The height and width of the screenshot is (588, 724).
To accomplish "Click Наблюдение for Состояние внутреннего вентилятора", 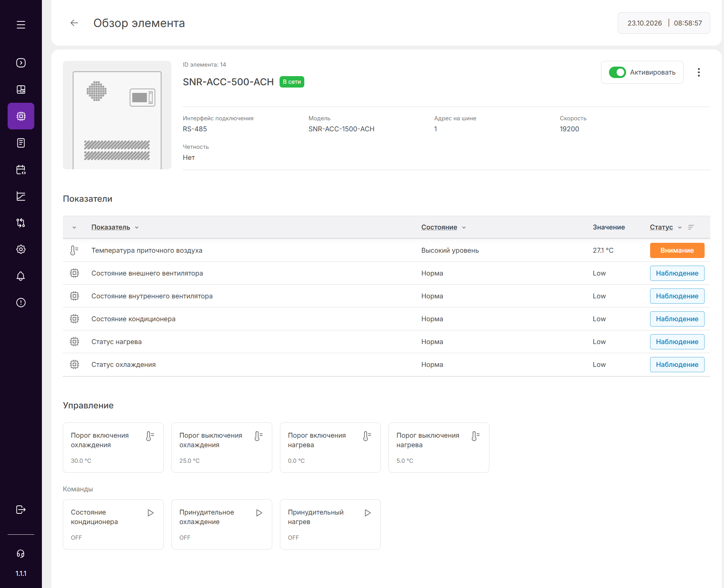I will coord(677,296).
